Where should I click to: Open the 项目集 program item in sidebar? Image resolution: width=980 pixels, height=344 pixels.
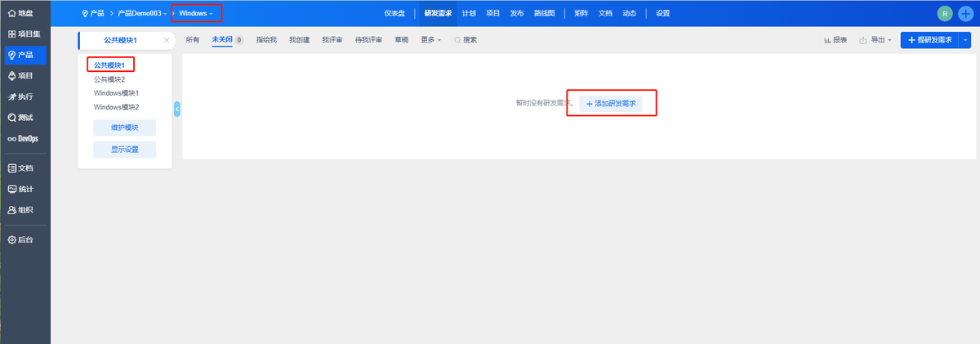[x=24, y=34]
